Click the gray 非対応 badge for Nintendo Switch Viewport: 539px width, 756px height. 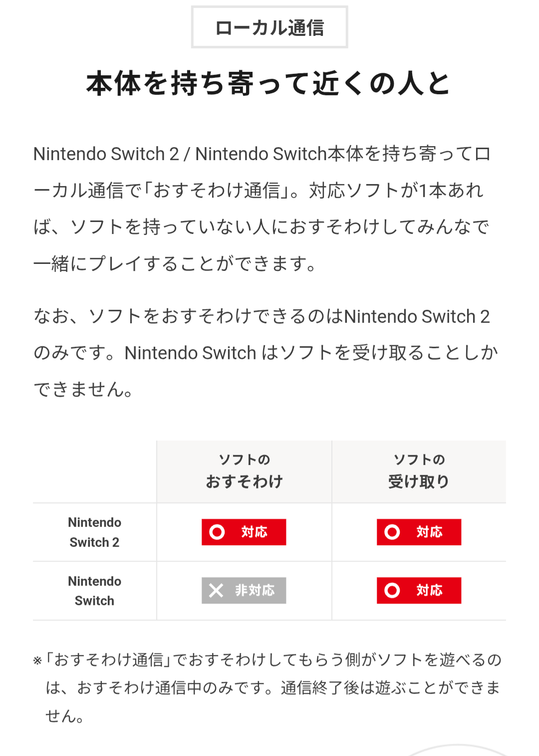(244, 590)
